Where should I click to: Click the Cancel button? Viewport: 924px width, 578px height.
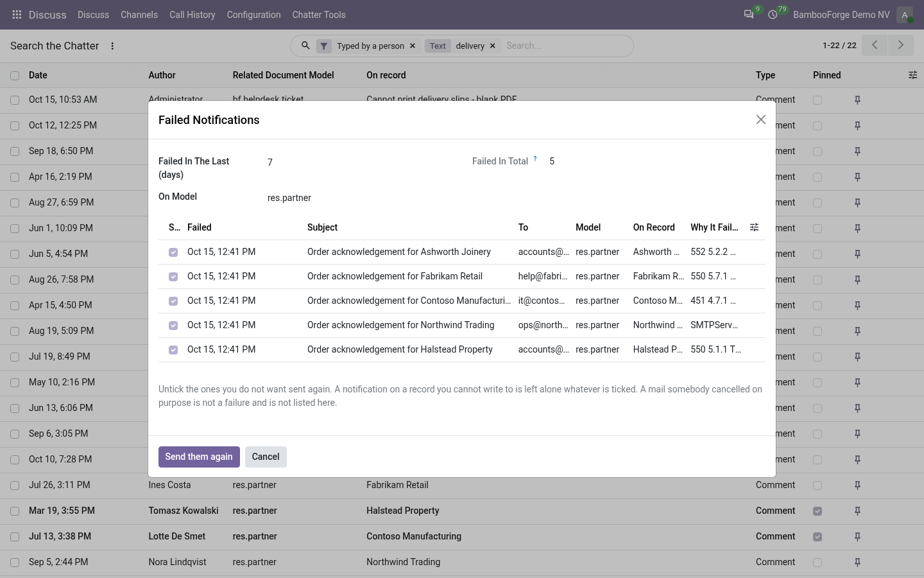(x=266, y=457)
